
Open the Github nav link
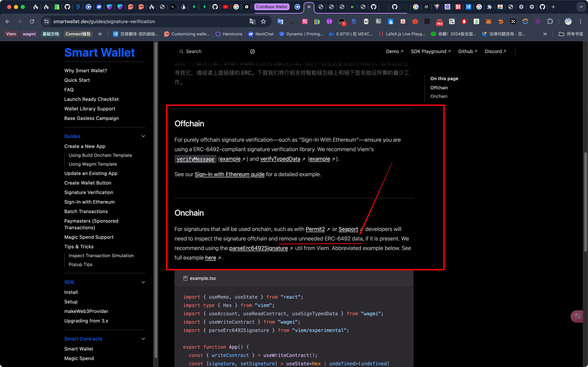[x=467, y=52]
